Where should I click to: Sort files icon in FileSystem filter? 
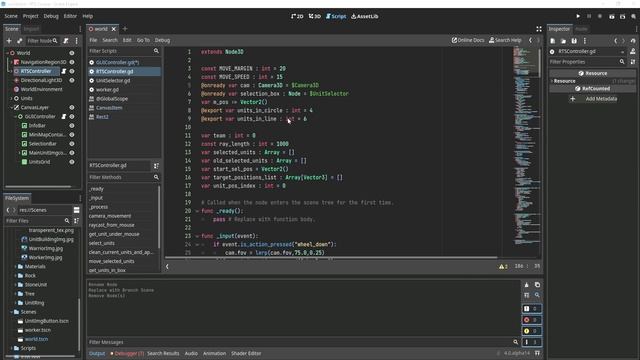pyautogui.click(x=76, y=221)
